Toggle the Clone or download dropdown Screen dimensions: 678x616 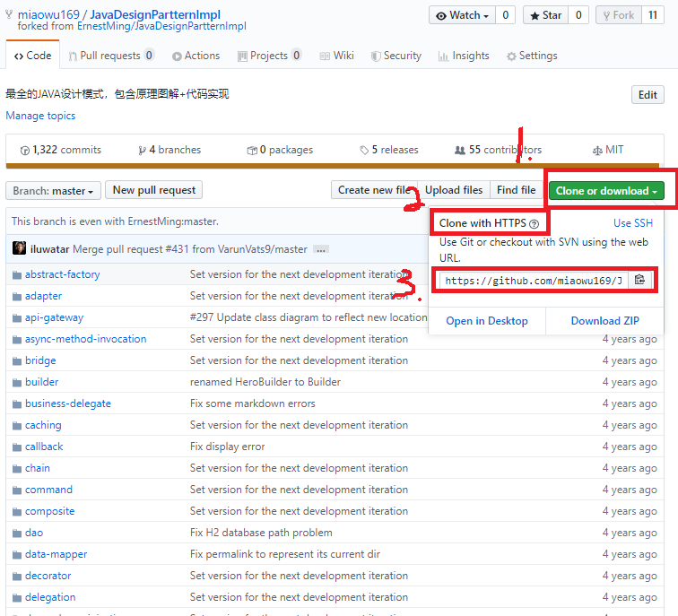pyautogui.click(x=606, y=191)
